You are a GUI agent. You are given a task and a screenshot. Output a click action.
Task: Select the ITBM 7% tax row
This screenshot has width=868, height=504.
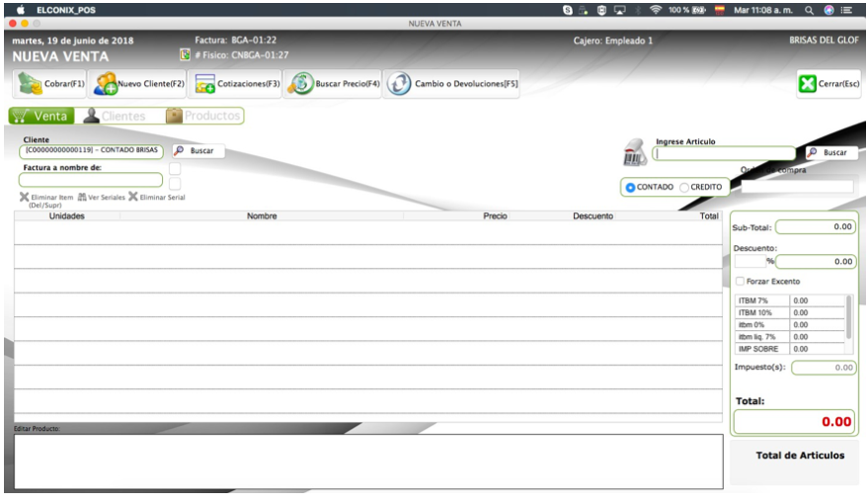[789, 300]
